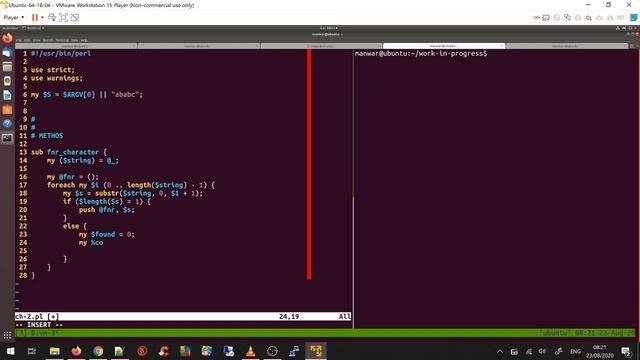Close the active white terminal tab

pyautogui.click(x=502, y=46)
